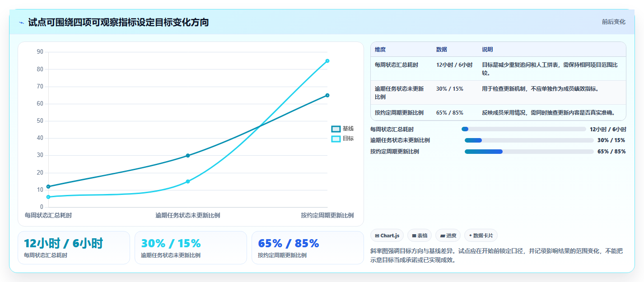Click the 90 y-axis tick label
Screen dimensions: 644x282
(40, 52)
